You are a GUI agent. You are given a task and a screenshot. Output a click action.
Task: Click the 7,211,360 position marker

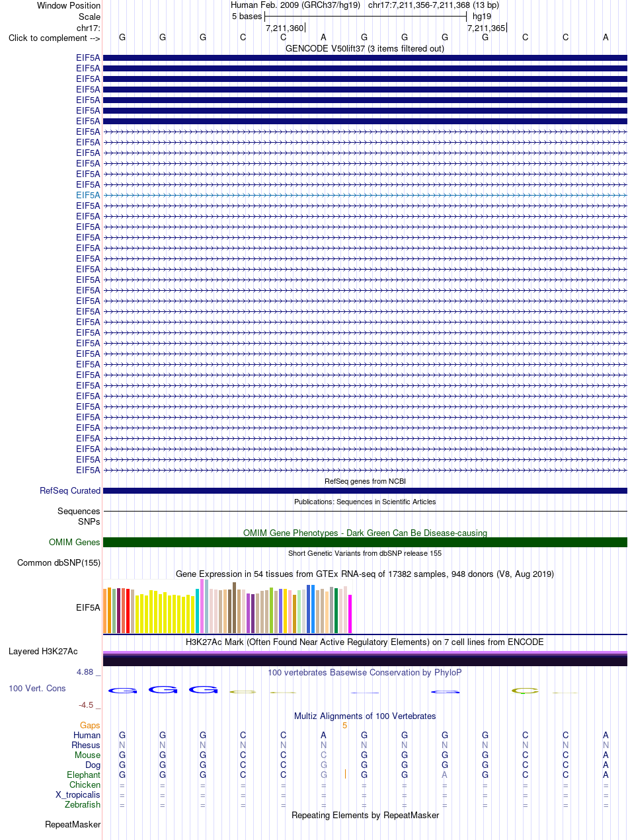coord(284,28)
